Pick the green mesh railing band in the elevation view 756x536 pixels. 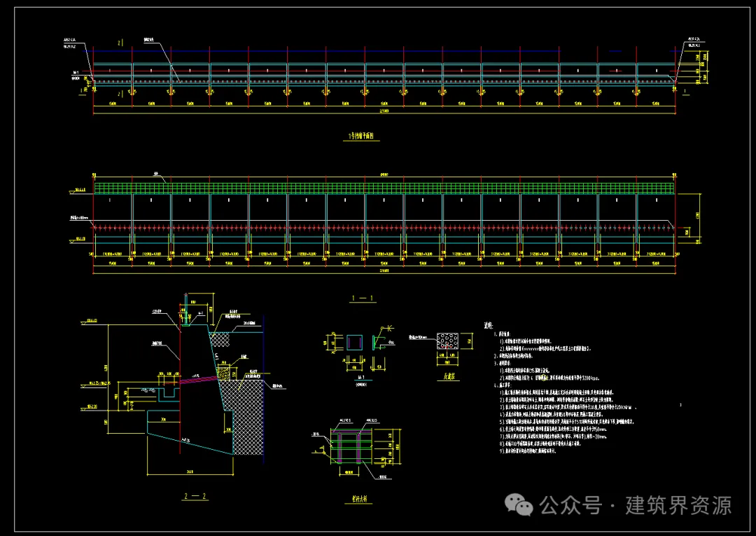[x=384, y=188]
